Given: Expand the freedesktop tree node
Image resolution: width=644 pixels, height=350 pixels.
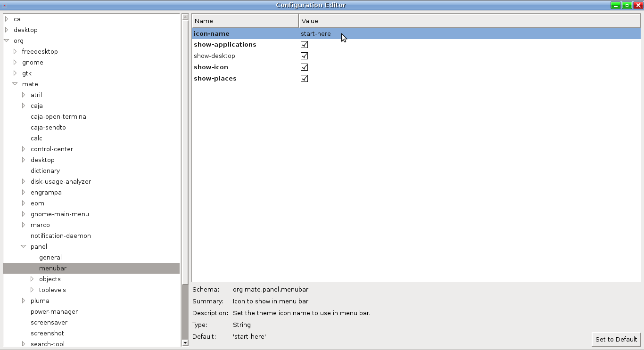Looking at the screenshot, I should pyautogui.click(x=15, y=52).
